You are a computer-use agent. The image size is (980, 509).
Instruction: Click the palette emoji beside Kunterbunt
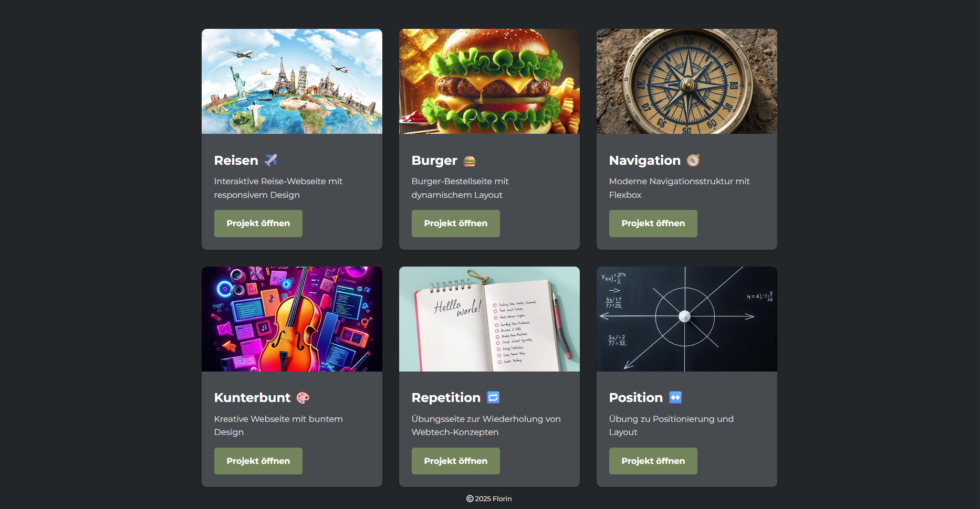click(x=303, y=398)
